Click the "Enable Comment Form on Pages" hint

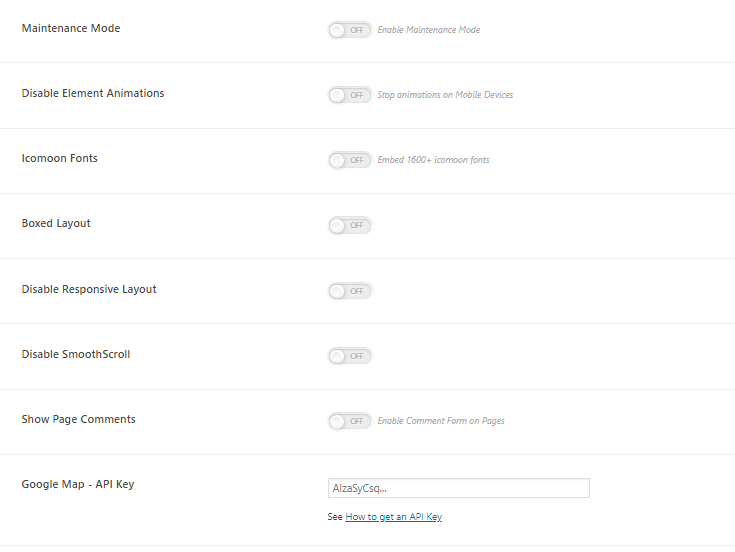[441, 421]
